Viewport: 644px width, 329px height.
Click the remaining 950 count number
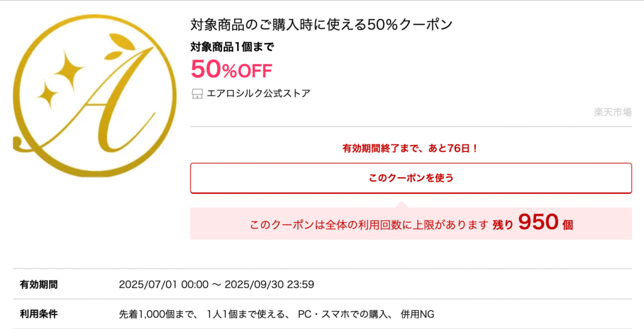[x=538, y=223]
